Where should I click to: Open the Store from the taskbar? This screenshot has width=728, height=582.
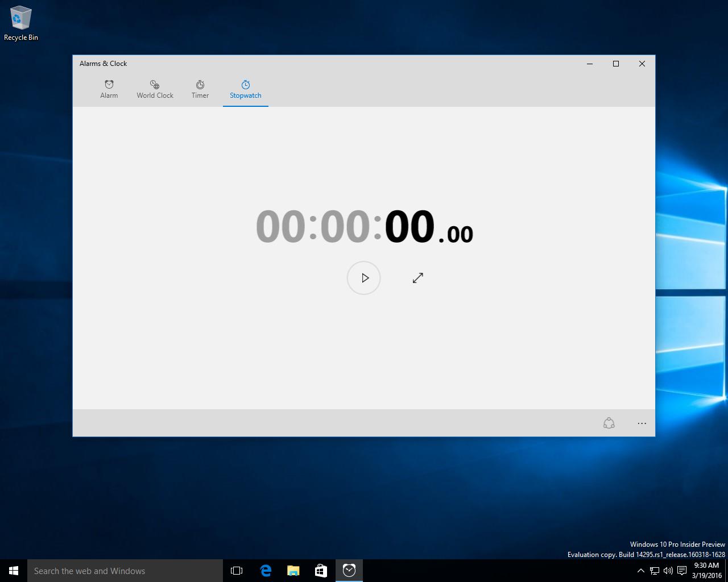(321, 571)
